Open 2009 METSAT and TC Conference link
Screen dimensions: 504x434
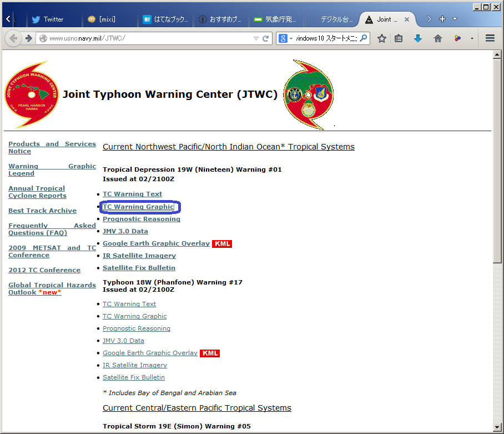pos(52,252)
